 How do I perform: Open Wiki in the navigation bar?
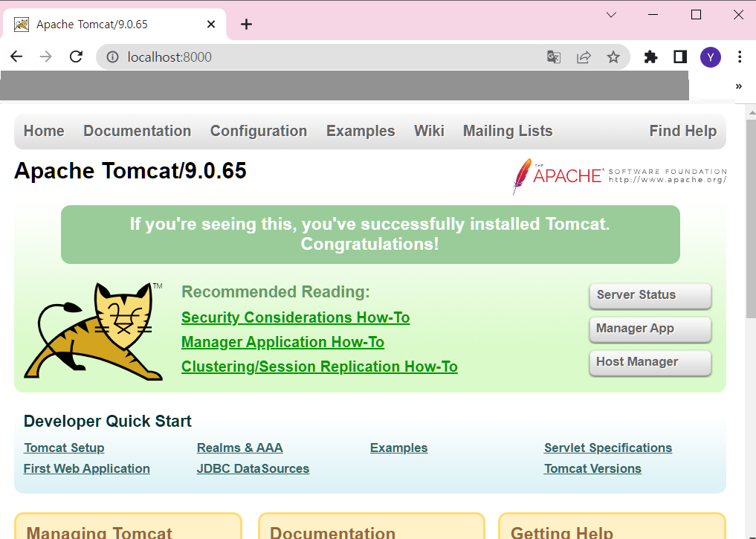coord(429,131)
